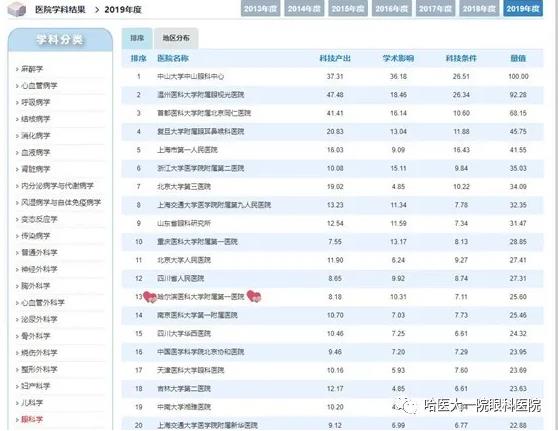The width and height of the screenshot is (558, 431).
Task: Choose the 2017年度 year tab
Action: point(436,9)
